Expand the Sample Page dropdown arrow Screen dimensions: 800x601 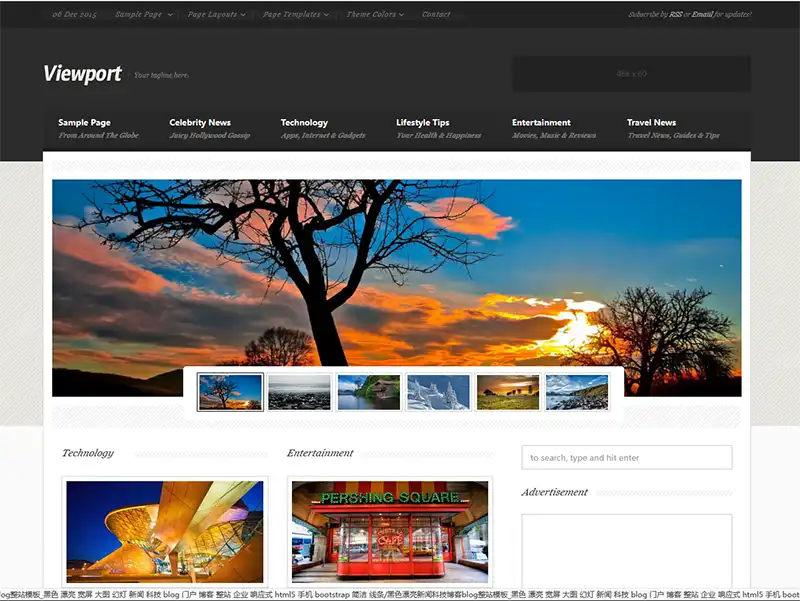coord(170,15)
